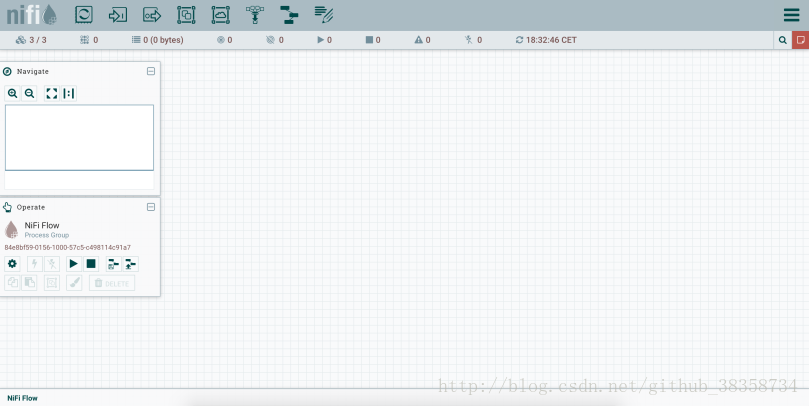The height and width of the screenshot is (406, 809).
Task: Click the Delete button
Action: pos(112,283)
